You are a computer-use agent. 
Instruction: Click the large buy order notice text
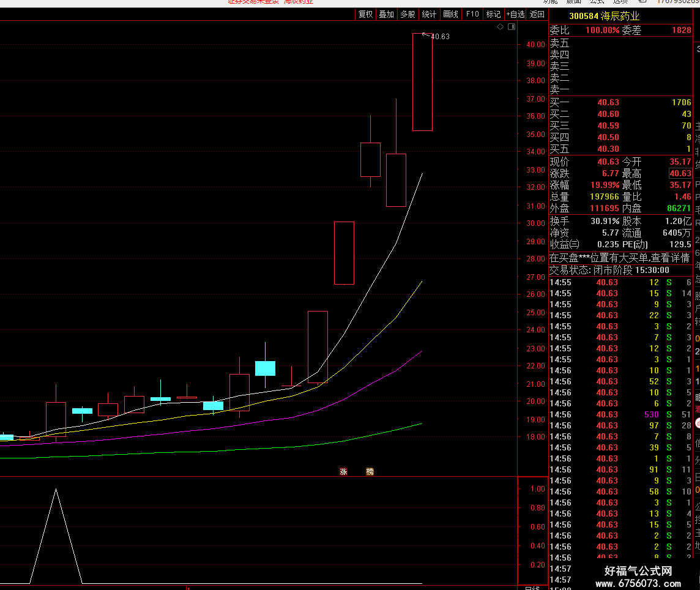(620, 258)
